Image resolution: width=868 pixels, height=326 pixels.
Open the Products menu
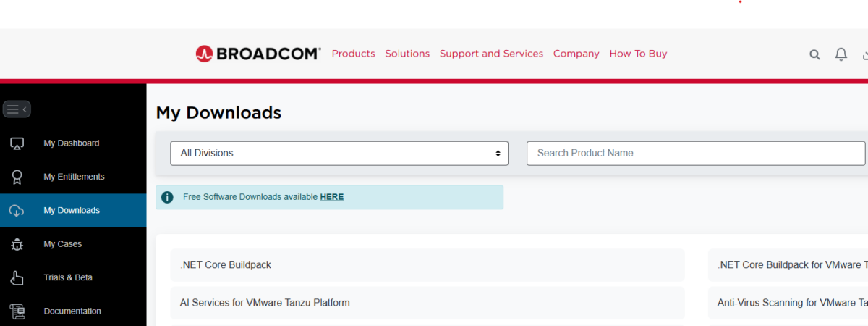353,54
